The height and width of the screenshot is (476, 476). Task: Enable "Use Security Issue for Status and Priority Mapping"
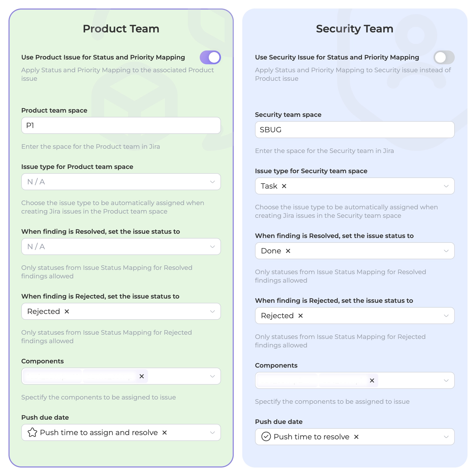[x=444, y=57]
